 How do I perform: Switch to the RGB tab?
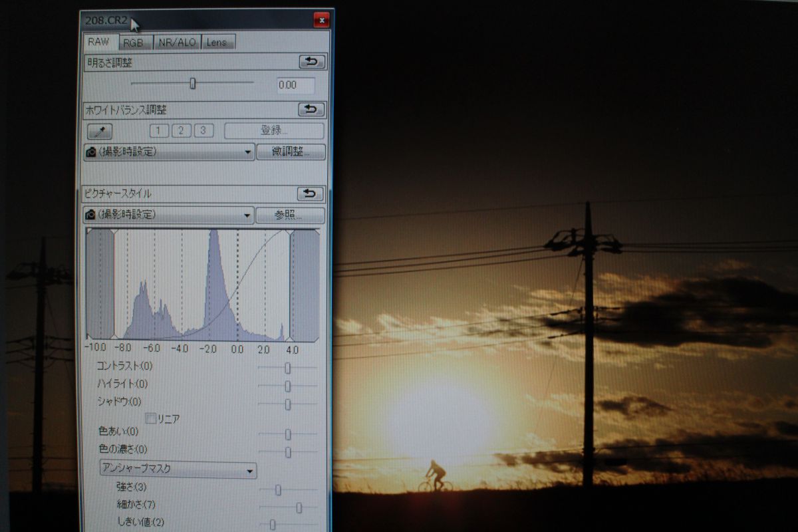point(133,42)
